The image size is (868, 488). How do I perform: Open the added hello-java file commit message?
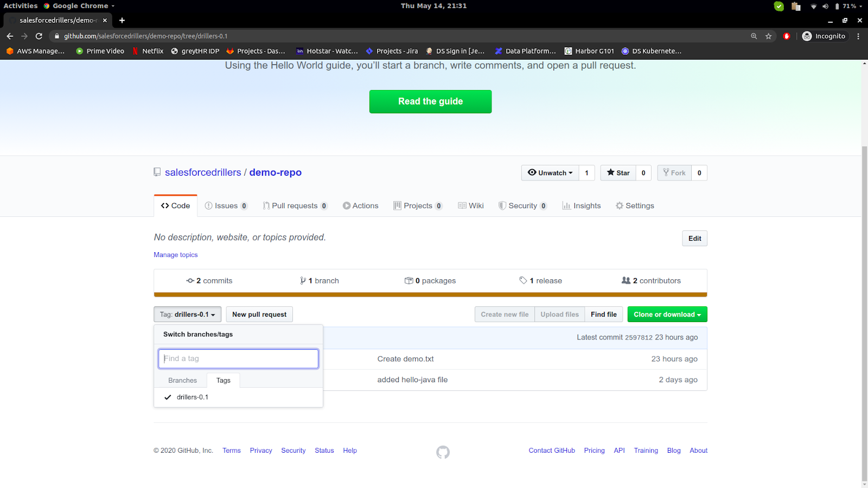412,380
